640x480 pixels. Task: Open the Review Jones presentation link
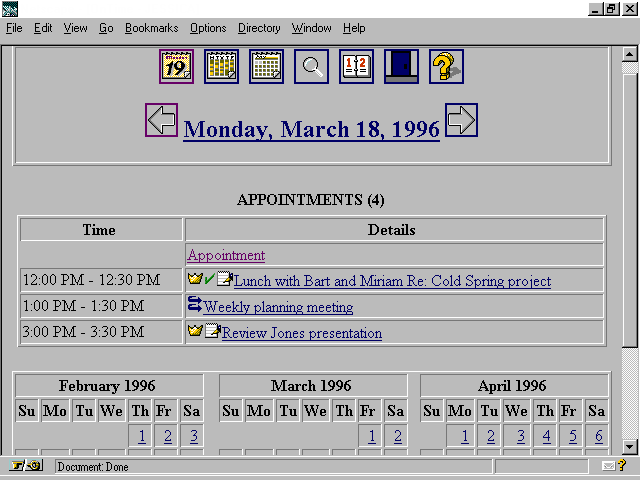click(301, 333)
